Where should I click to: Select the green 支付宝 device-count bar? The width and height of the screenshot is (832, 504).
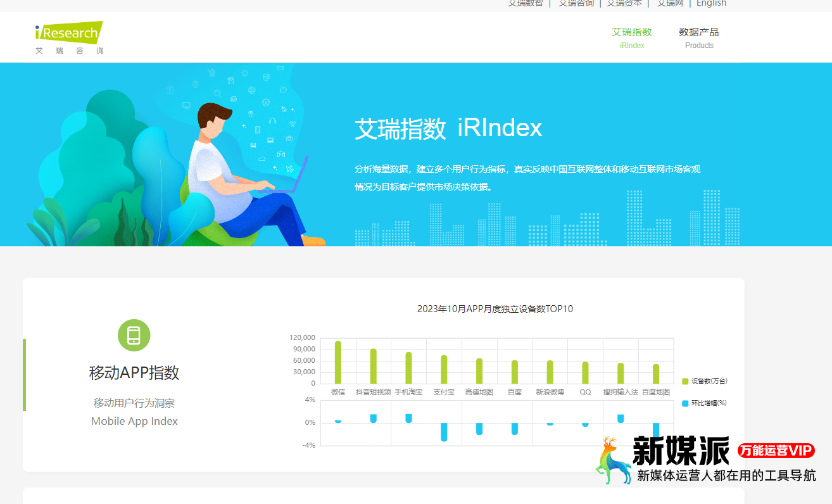(444, 369)
